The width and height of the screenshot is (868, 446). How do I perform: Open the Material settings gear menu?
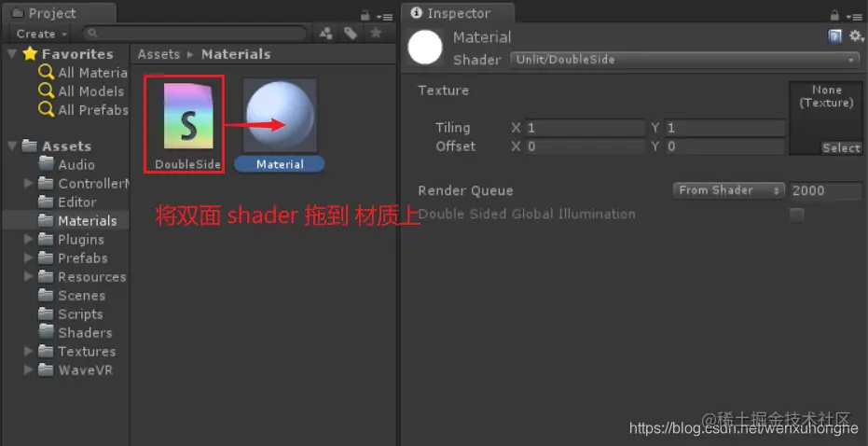point(857,36)
